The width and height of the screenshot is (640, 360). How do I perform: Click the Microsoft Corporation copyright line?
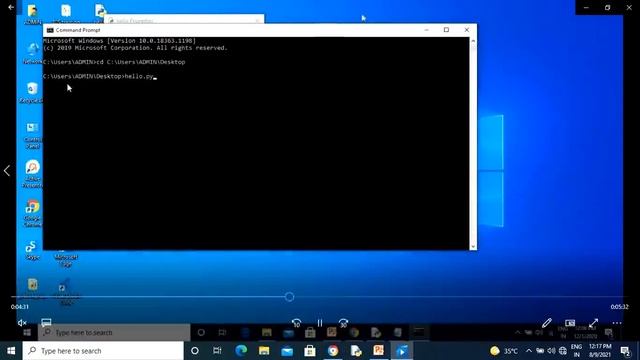[x=135, y=48]
